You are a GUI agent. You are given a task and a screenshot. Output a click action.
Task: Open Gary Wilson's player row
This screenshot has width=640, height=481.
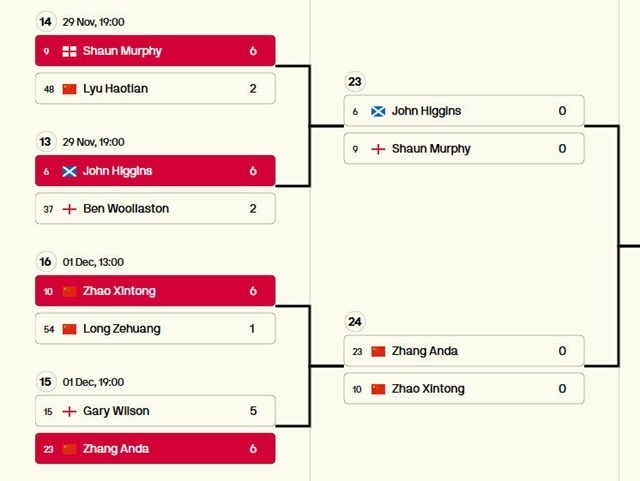click(155, 411)
